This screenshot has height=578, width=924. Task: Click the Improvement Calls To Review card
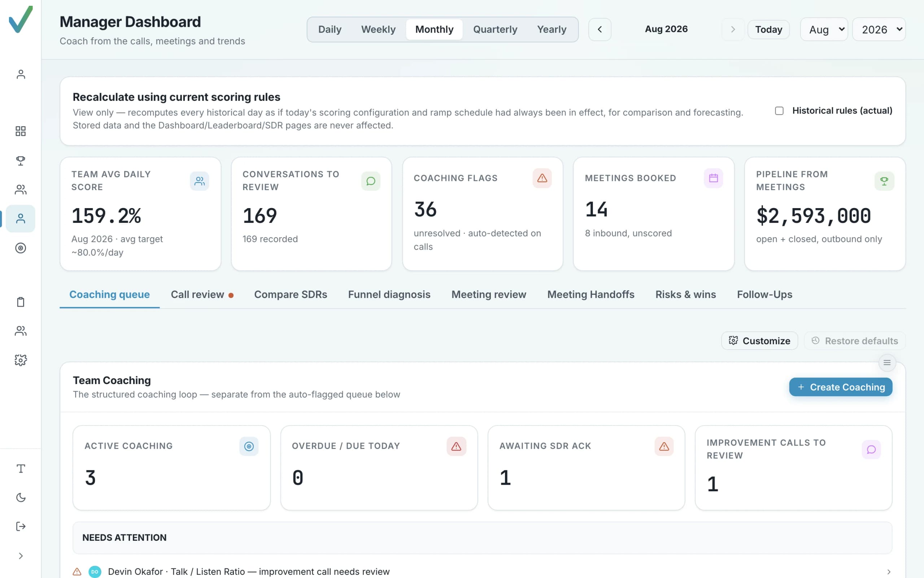click(x=793, y=467)
